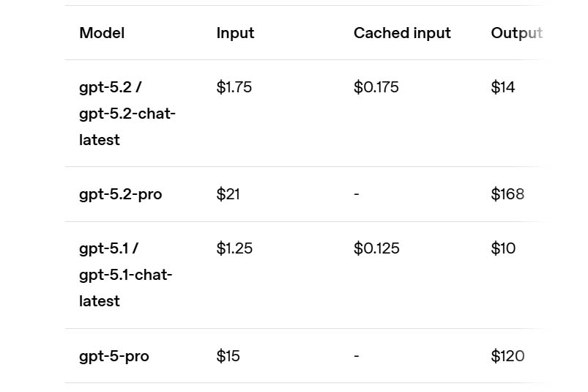Click the $21 input price
The width and height of the screenshot is (588, 392).
pyautogui.click(x=228, y=194)
